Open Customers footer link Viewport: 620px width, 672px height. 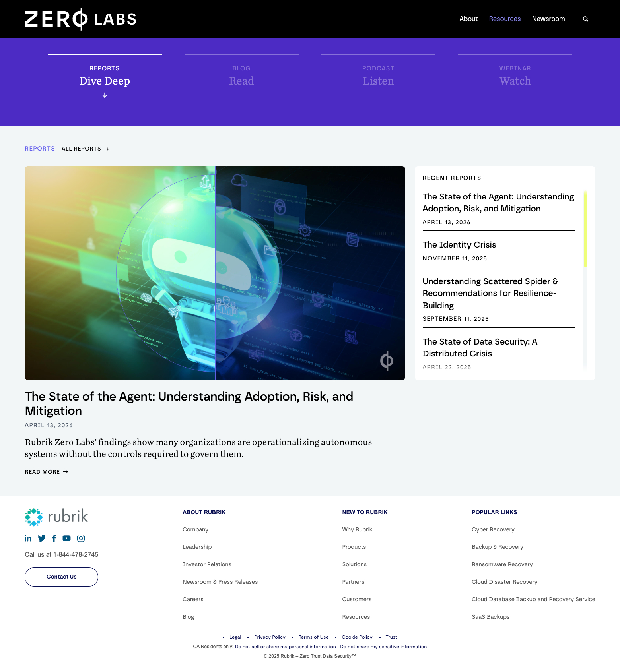(x=357, y=599)
